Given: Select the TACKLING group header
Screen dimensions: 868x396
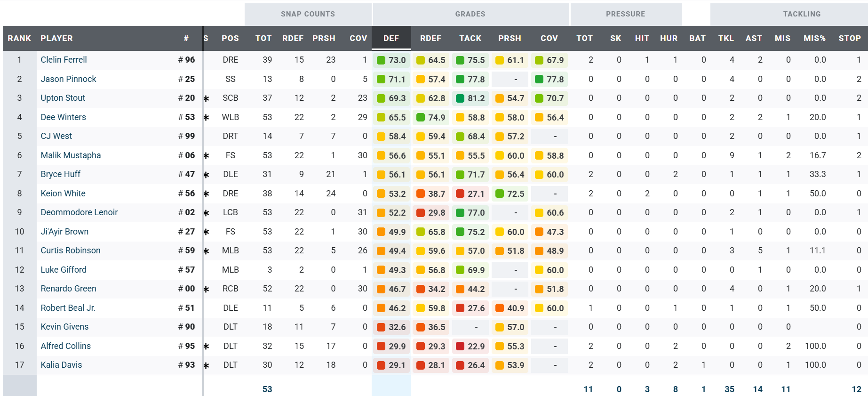Looking at the screenshot, I should point(802,14).
